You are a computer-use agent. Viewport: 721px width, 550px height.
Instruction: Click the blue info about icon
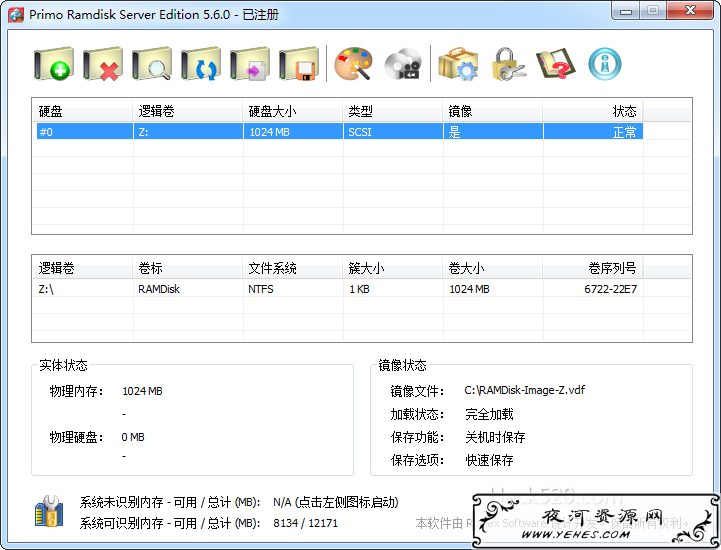pos(605,64)
